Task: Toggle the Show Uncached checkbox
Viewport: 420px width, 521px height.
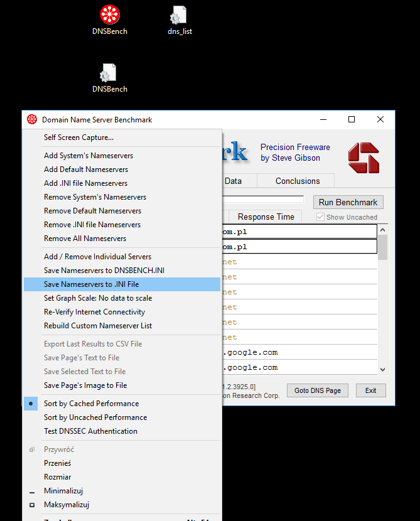Action: [x=321, y=217]
